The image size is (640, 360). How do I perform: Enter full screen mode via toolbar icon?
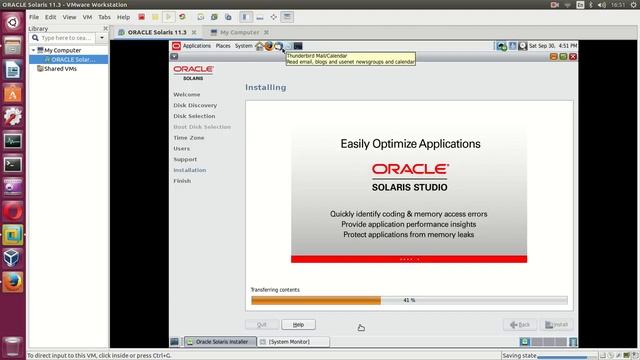click(273, 17)
